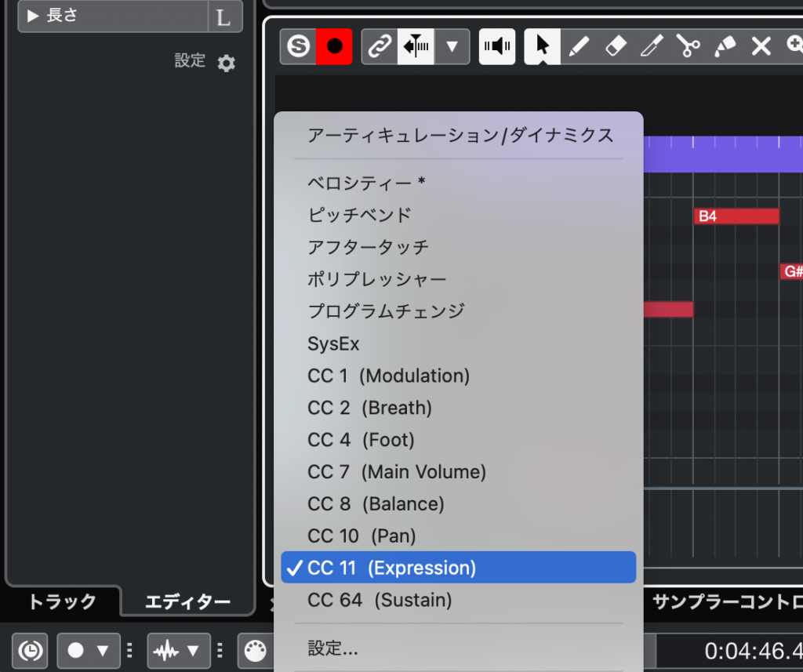
Task: Select the Draw pencil tool
Action: pyautogui.click(x=579, y=47)
